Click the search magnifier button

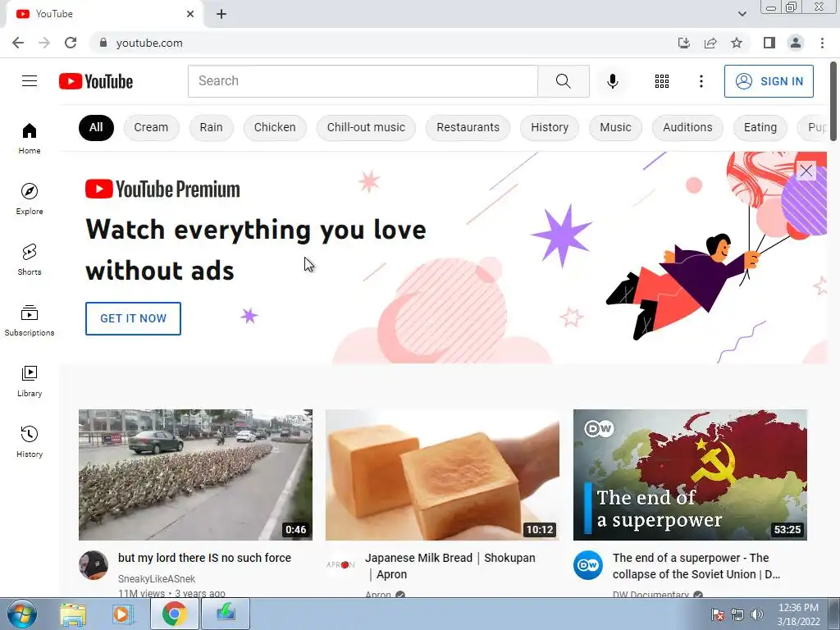point(563,81)
